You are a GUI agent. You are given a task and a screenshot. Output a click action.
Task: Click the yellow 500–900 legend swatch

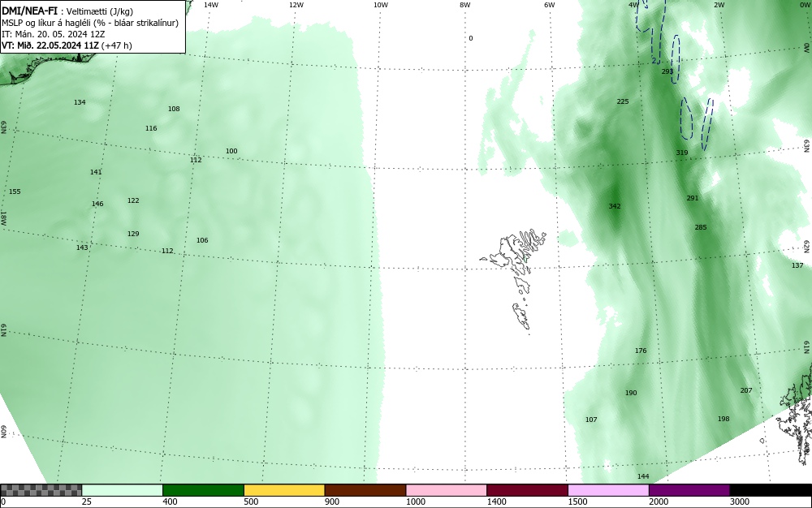[284, 490]
